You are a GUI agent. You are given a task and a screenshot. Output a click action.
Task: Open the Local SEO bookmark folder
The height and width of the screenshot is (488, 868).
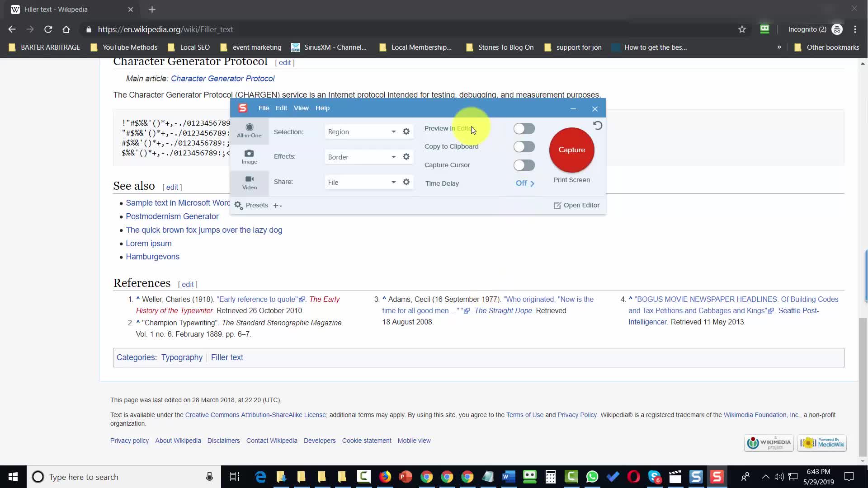189,47
